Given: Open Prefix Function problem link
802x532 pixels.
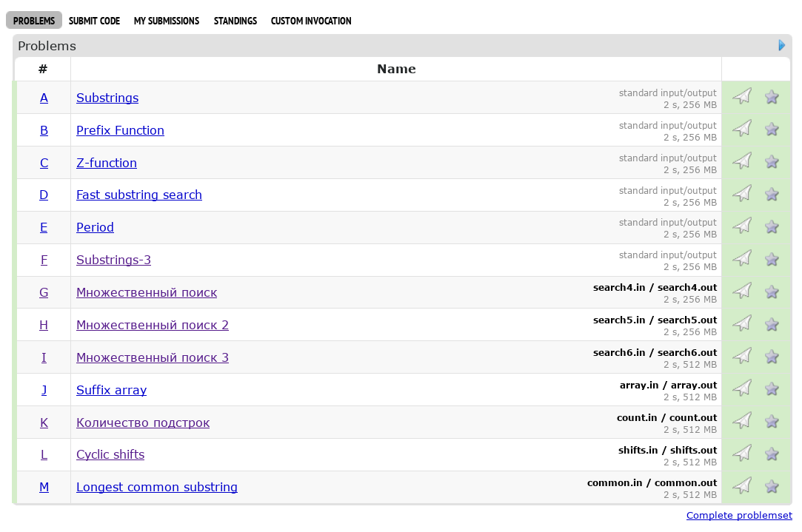Looking at the screenshot, I should [x=120, y=130].
